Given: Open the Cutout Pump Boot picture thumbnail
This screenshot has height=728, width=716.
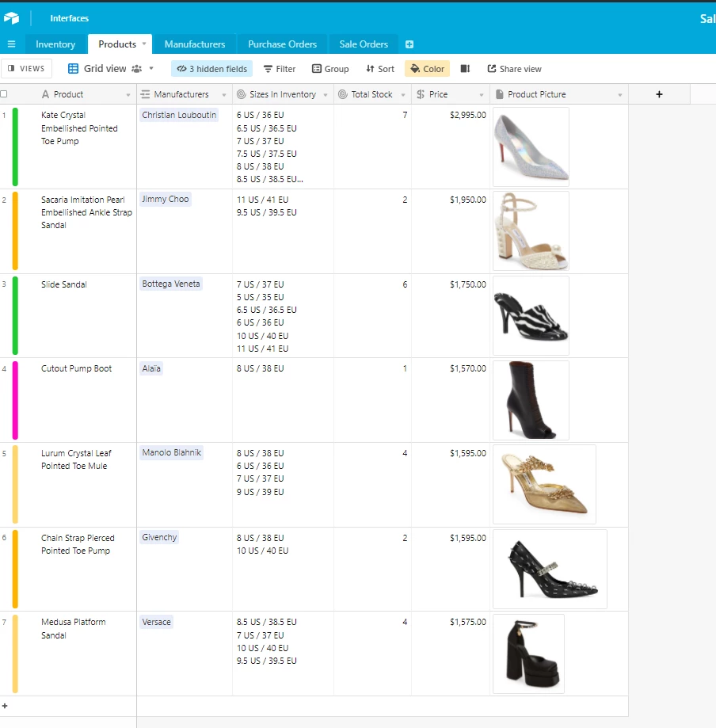Looking at the screenshot, I should pos(531,400).
